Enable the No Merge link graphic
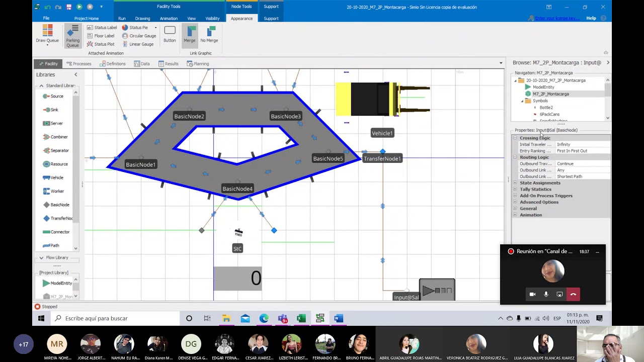 [209, 34]
